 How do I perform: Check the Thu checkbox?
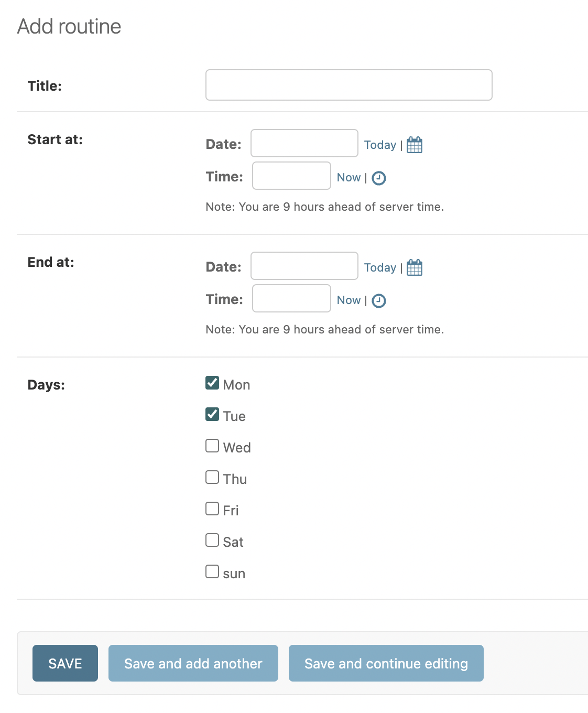[x=212, y=477]
